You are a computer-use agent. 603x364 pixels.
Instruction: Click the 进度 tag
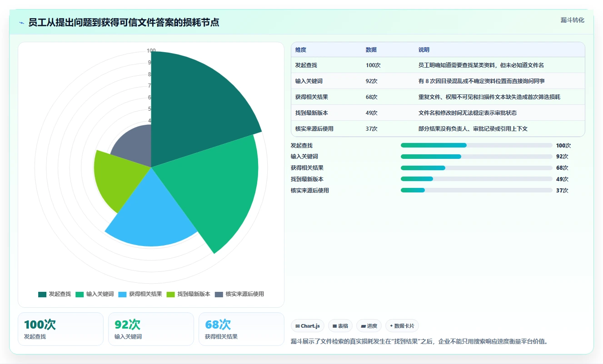pos(369,326)
